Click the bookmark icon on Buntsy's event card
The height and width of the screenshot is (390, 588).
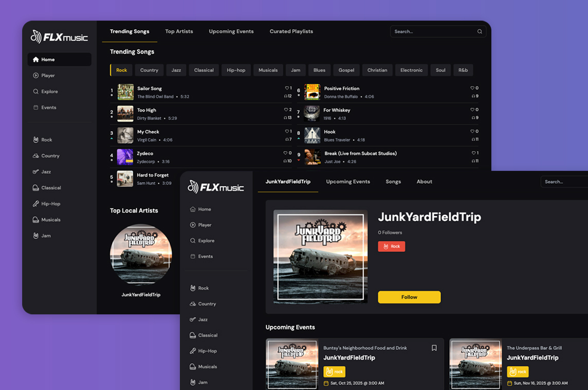434,348
